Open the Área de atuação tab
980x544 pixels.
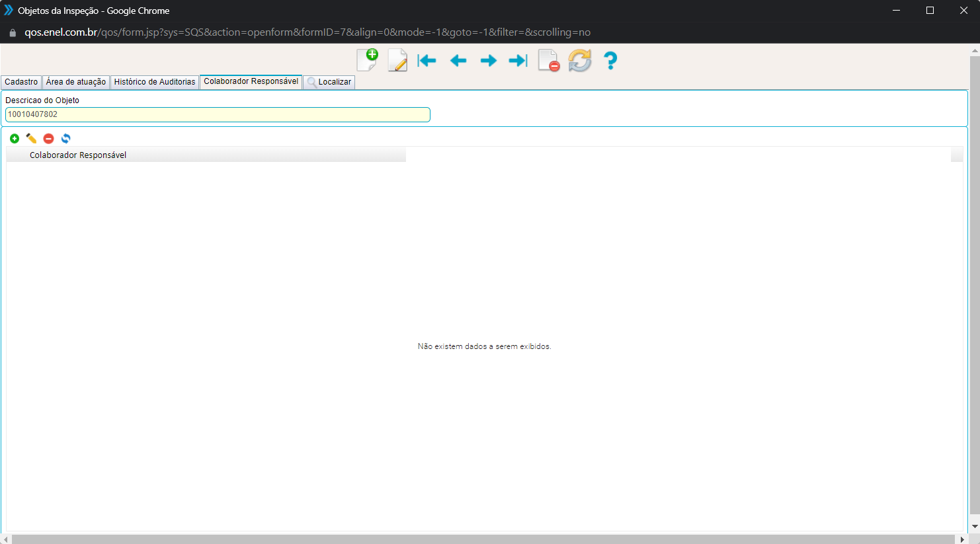click(x=76, y=82)
